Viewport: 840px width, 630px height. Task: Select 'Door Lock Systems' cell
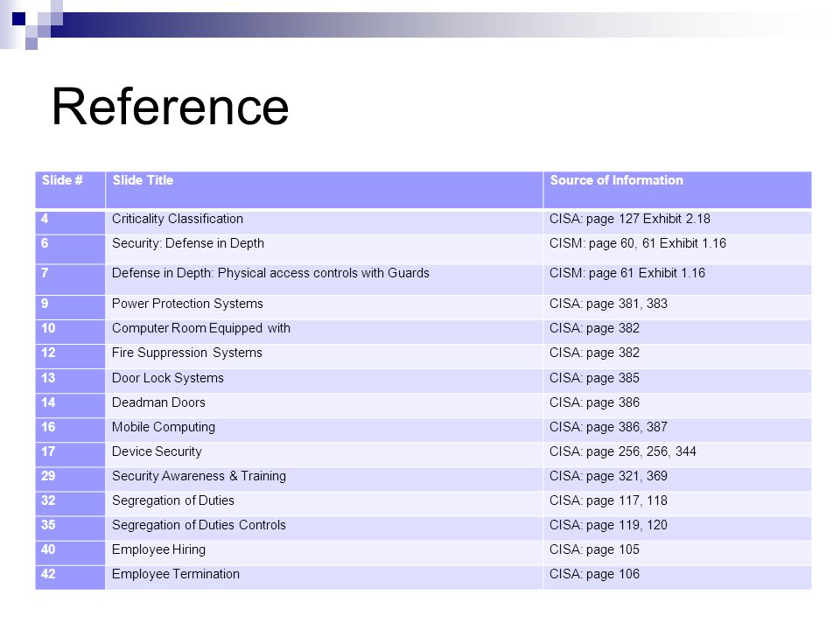pos(324,381)
